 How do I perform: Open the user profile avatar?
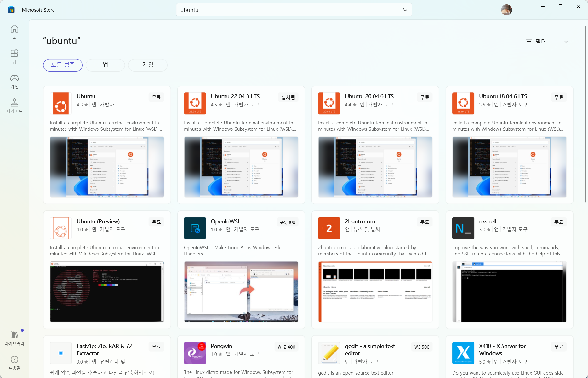click(506, 10)
